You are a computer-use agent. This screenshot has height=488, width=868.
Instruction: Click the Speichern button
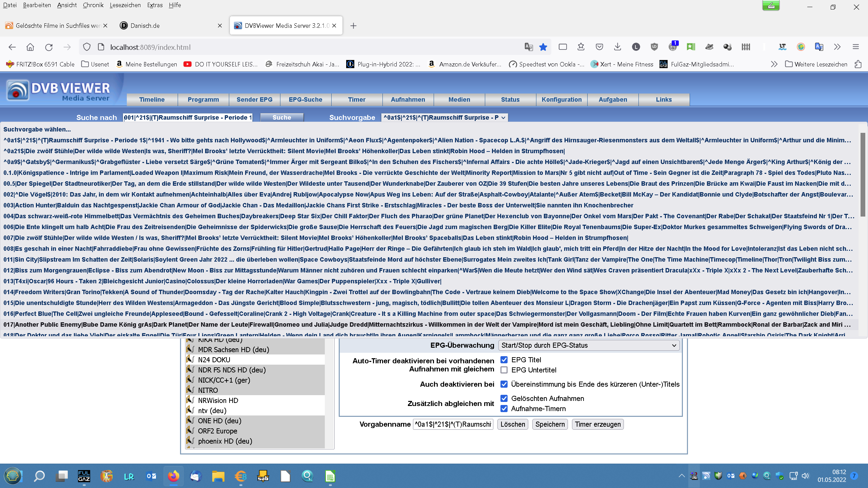[x=550, y=424]
